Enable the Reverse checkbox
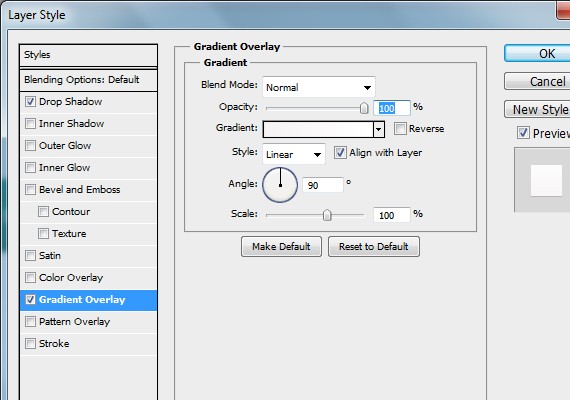570x400 pixels. click(400, 129)
